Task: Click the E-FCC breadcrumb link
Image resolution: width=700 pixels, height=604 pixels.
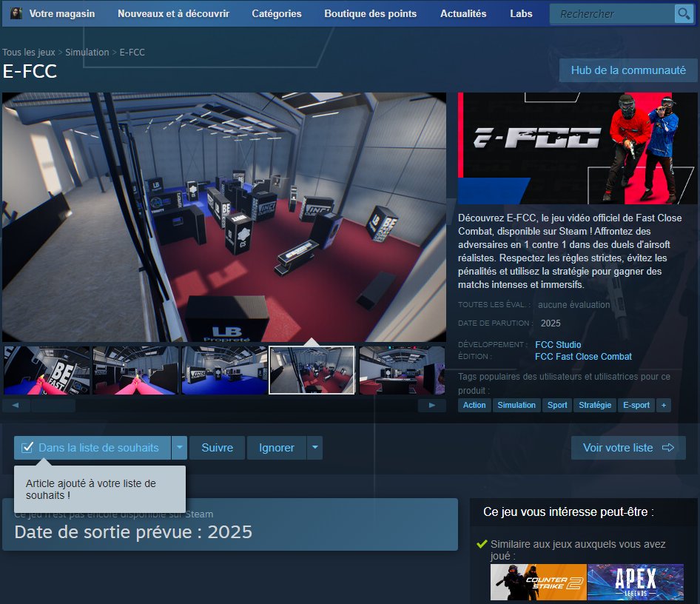Action: coord(132,53)
